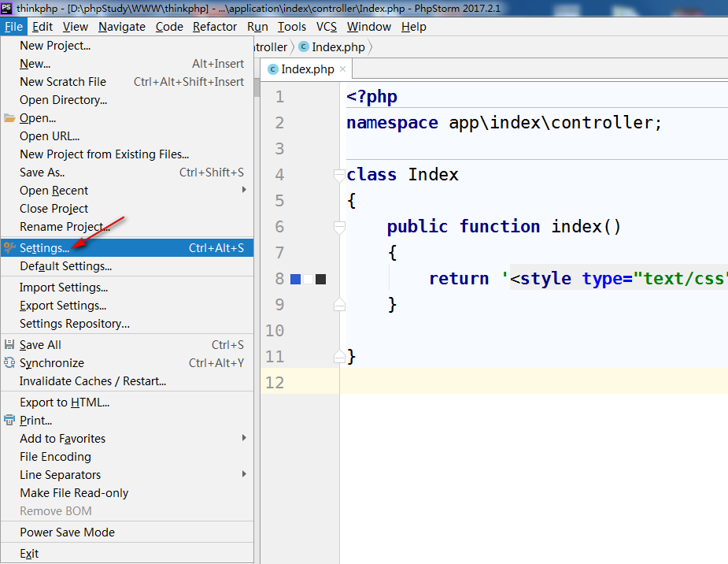Switch to the Index.php editor tab

307,69
